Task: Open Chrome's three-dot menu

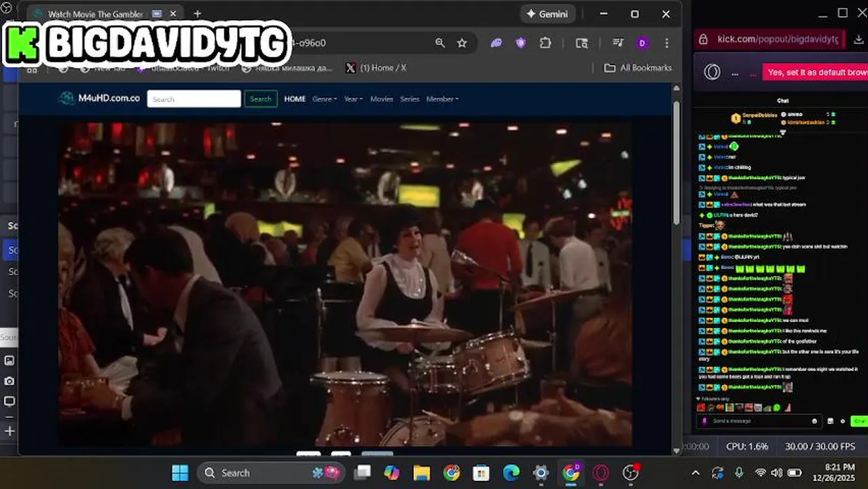Action: [666, 43]
